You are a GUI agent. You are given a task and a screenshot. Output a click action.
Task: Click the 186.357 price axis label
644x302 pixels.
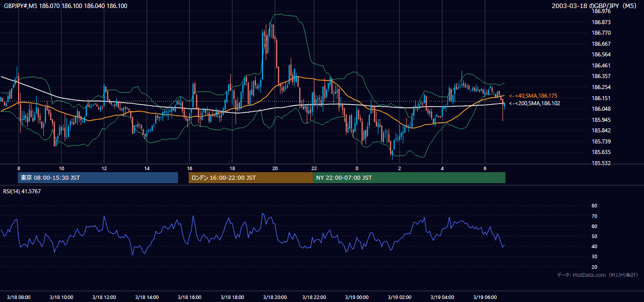coord(601,77)
